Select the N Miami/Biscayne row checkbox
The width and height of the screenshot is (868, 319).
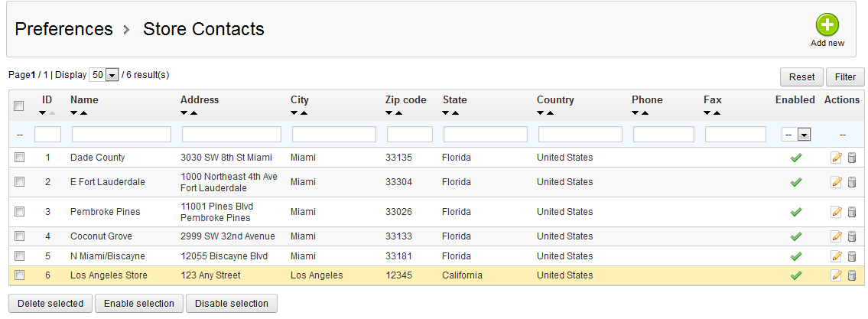(x=19, y=256)
